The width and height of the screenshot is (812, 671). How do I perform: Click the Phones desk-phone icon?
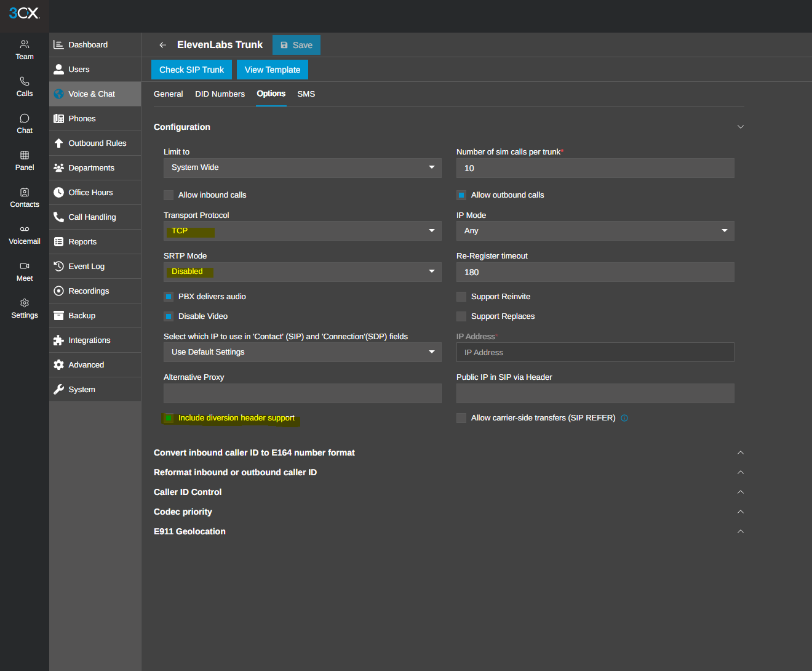[59, 119]
